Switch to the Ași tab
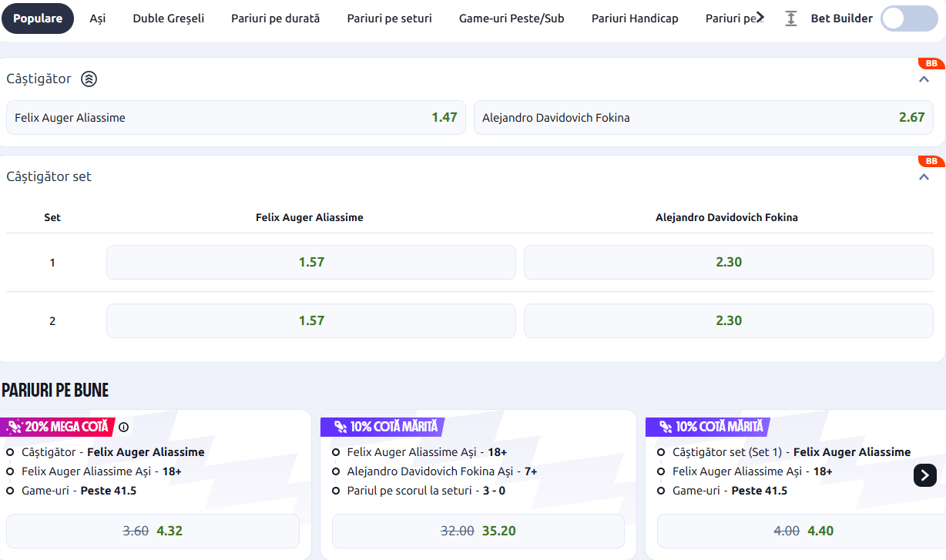 pos(98,18)
